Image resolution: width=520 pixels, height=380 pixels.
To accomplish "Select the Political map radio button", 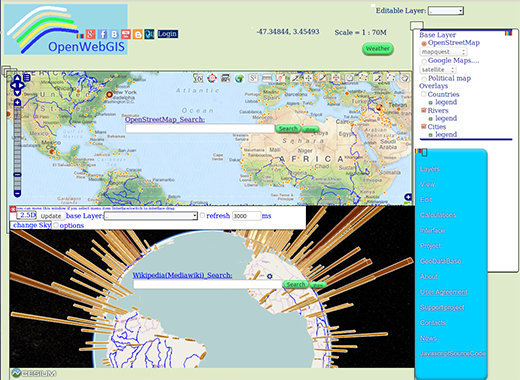I will tap(424, 79).
